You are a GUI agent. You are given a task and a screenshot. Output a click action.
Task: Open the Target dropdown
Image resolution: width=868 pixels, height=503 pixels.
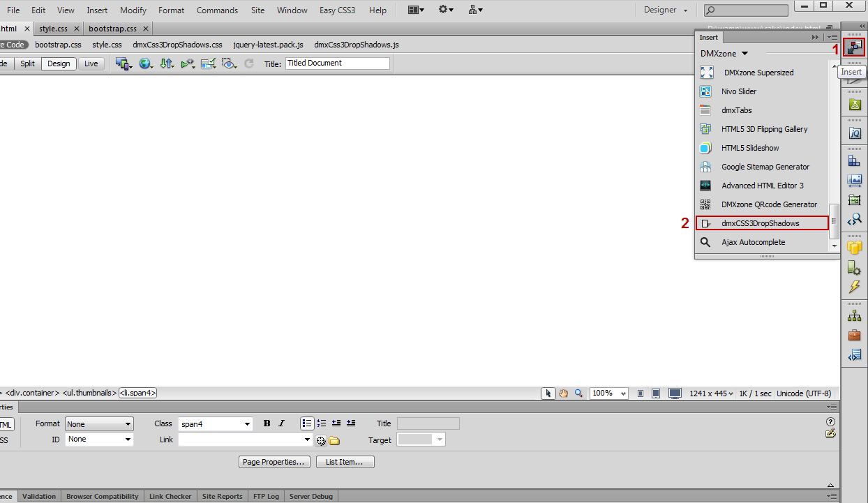421,440
